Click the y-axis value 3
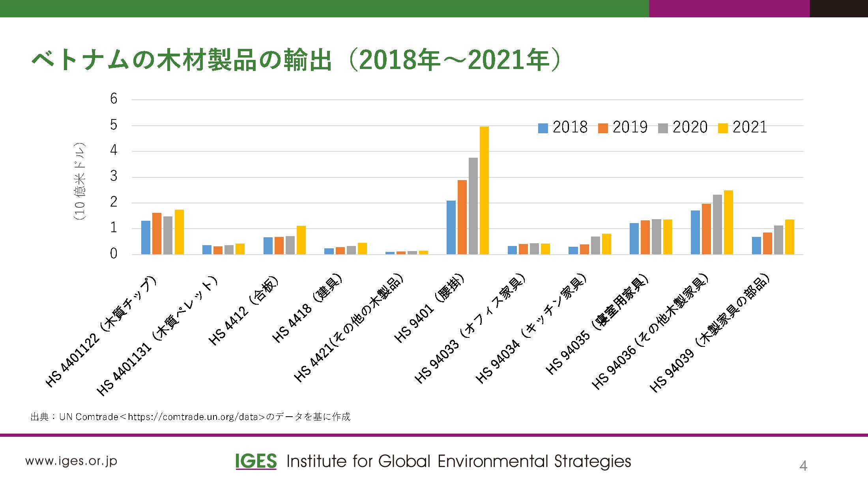 tap(114, 176)
